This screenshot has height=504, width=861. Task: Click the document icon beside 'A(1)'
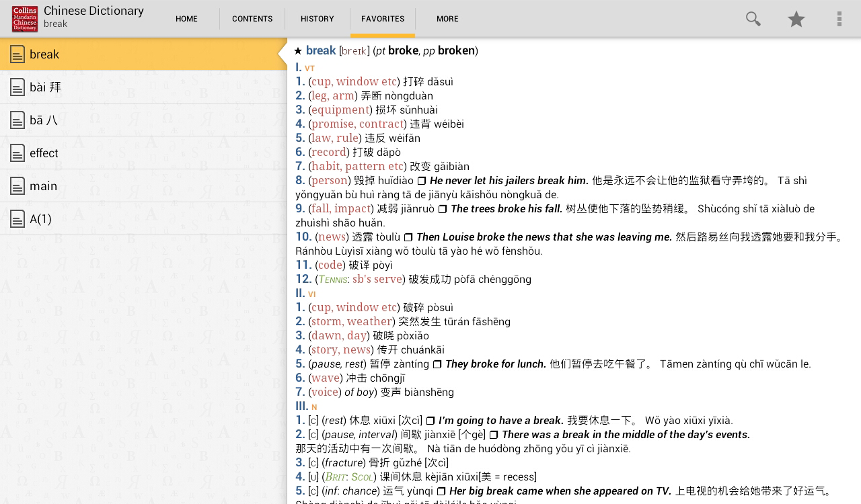click(x=17, y=218)
